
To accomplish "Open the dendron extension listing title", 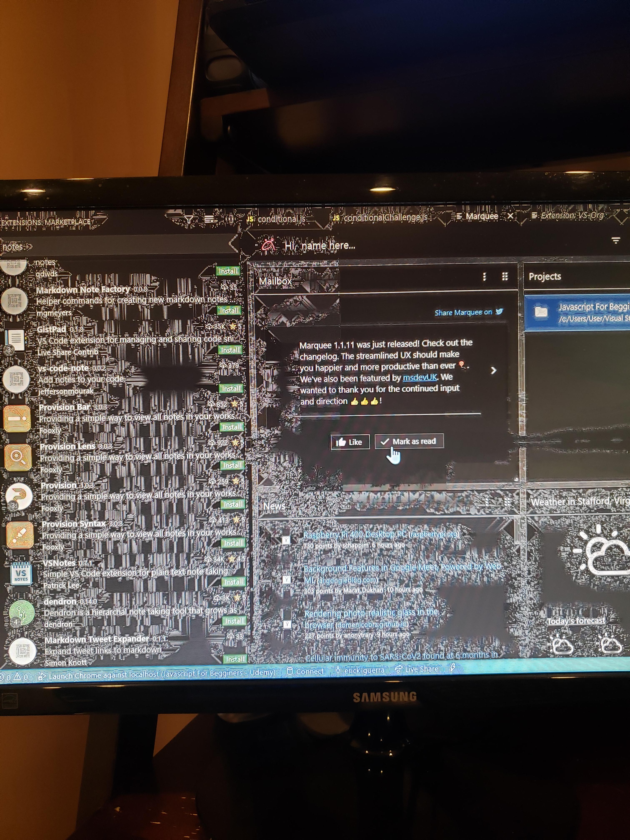I will click(x=60, y=601).
